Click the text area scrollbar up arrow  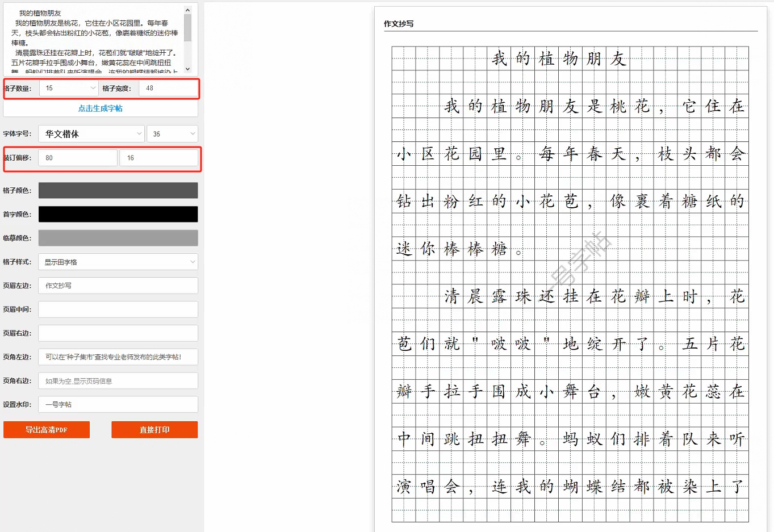point(188,10)
